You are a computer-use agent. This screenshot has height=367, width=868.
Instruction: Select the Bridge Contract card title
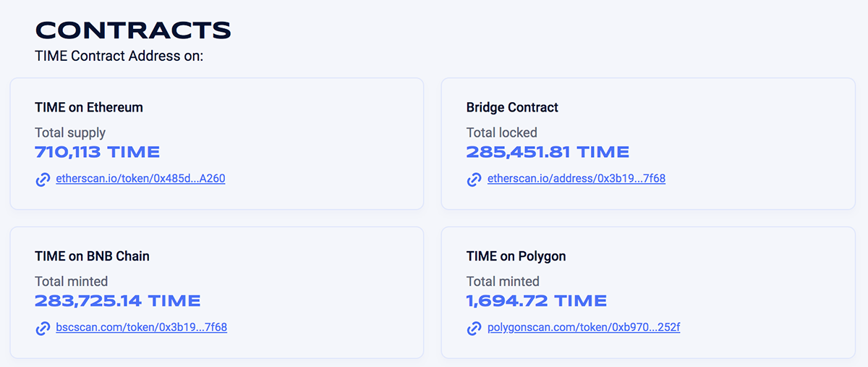click(x=512, y=107)
